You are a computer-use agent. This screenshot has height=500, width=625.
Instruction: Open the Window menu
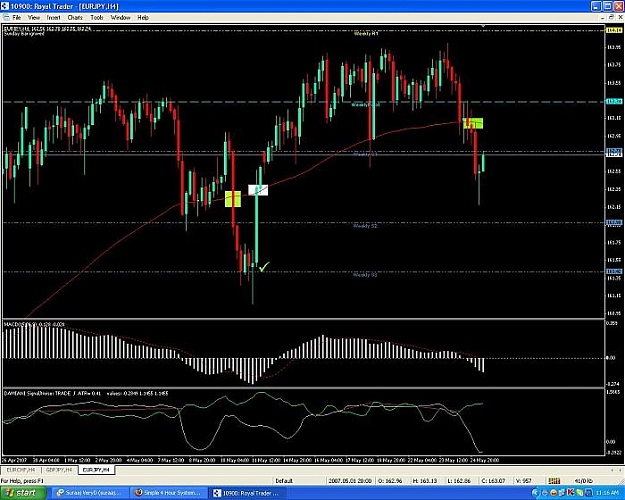point(120,18)
